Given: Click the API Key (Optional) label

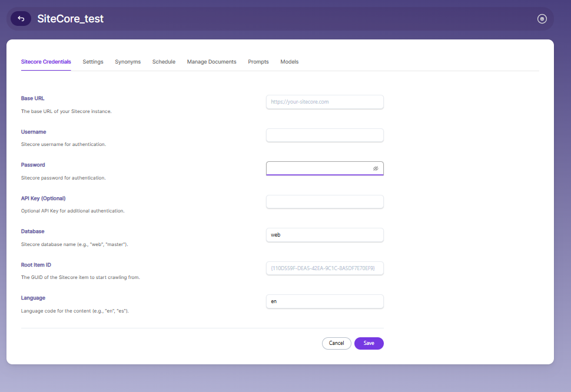Looking at the screenshot, I should click(43, 198).
